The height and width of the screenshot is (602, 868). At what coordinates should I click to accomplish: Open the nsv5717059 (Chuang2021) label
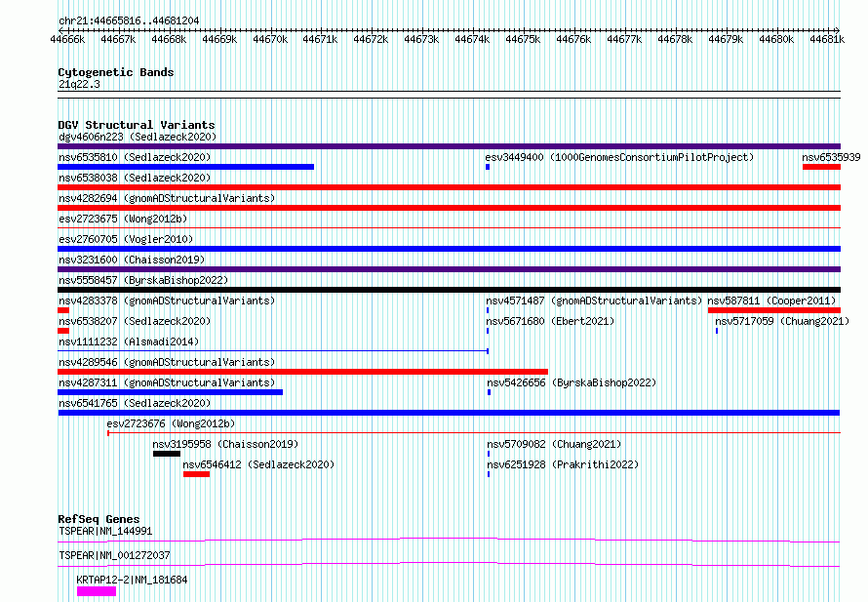point(782,321)
